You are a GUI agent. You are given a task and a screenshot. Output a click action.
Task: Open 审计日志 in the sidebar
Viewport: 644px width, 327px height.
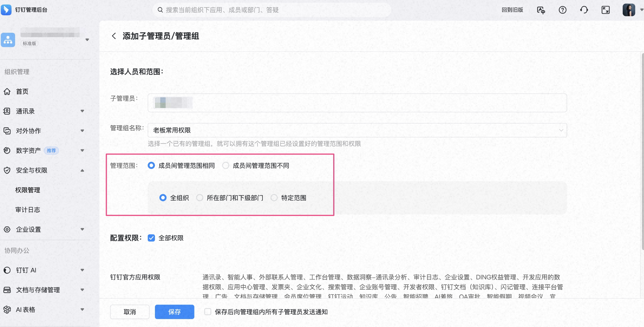(x=28, y=210)
